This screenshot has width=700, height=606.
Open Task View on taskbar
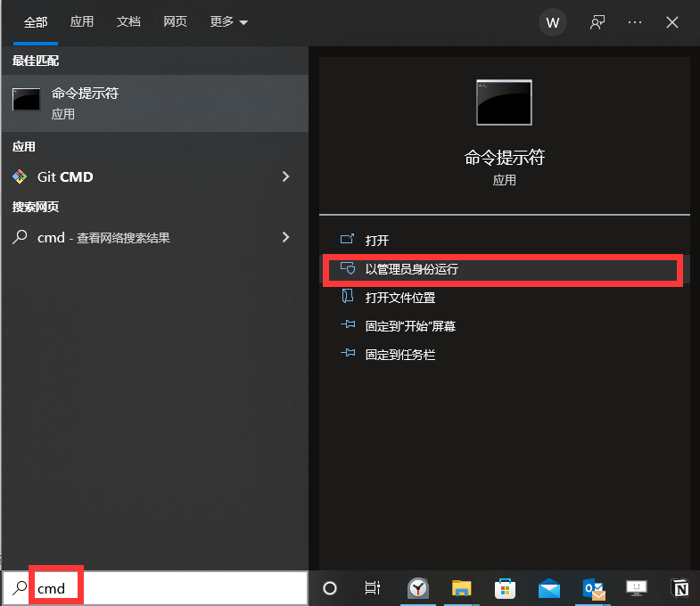(373, 588)
